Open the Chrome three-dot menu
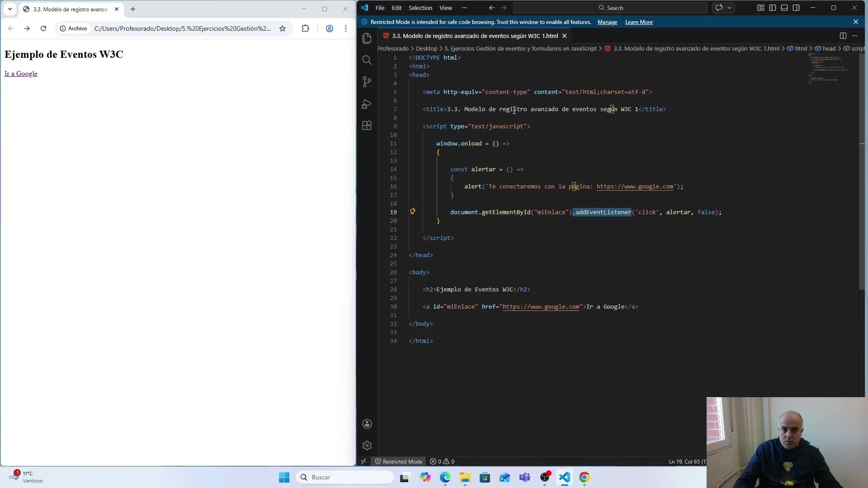The image size is (868, 488). tap(346, 28)
